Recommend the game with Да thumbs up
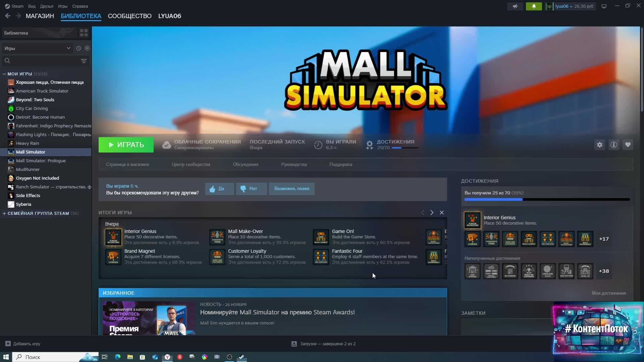Image resolution: width=644 pixels, height=362 pixels. (x=219, y=189)
